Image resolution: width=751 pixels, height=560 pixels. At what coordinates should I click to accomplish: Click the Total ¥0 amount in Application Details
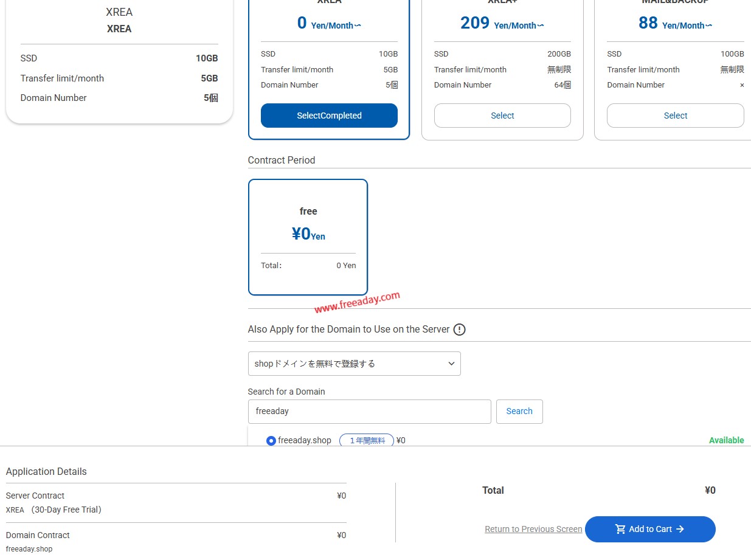[709, 490]
